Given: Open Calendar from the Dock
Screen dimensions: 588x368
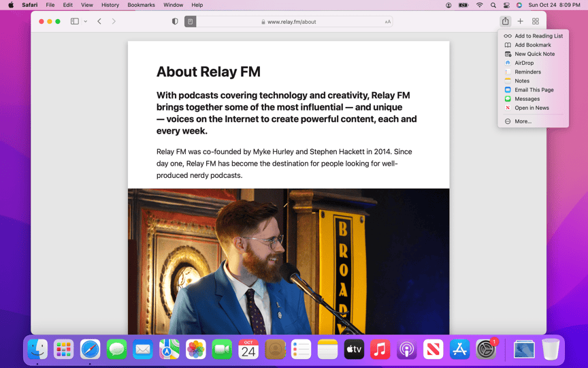Looking at the screenshot, I should click(x=248, y=349).
